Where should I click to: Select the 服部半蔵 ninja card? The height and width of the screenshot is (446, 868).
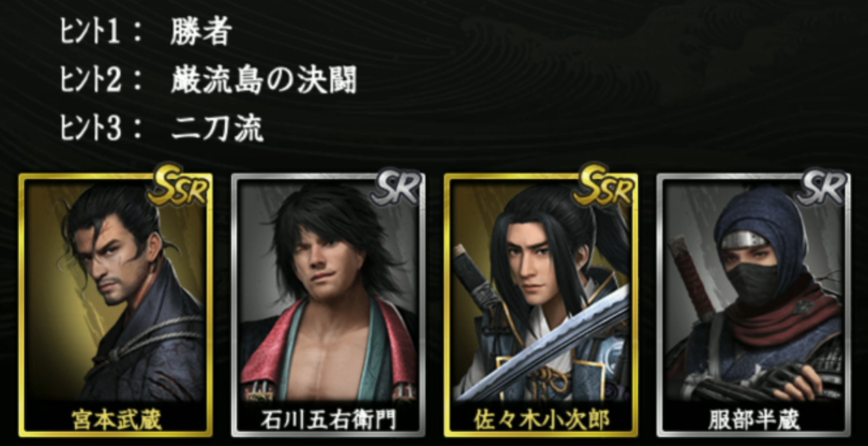point(753,305)
